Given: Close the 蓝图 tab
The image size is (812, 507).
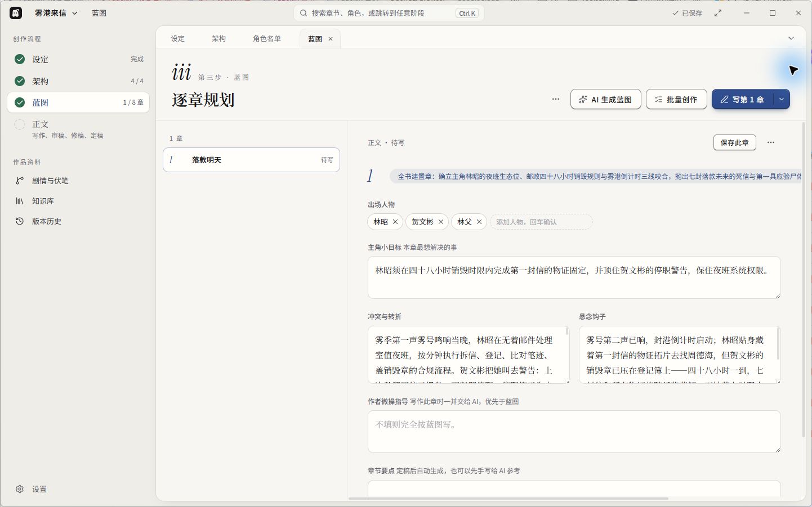Looking at the screenshot, I should tap(331, 39).
